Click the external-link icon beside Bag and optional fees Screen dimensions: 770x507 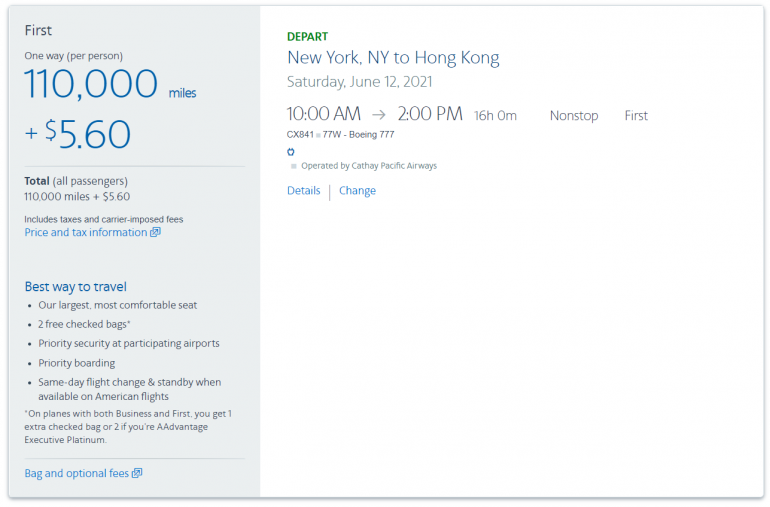pyautogui.click(x=137, y=473)
